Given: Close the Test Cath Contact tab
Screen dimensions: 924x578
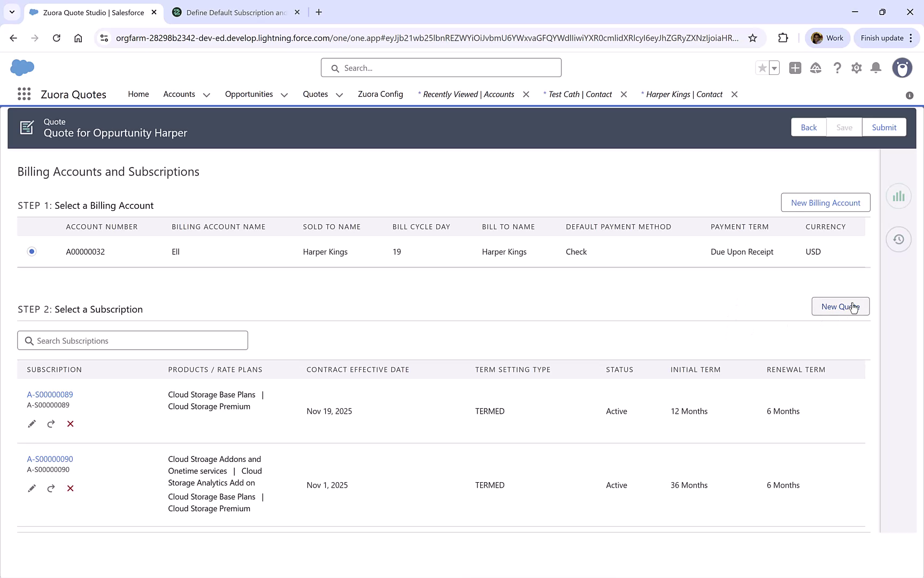Looking at the screenshot, I should (x=623, y=94).
